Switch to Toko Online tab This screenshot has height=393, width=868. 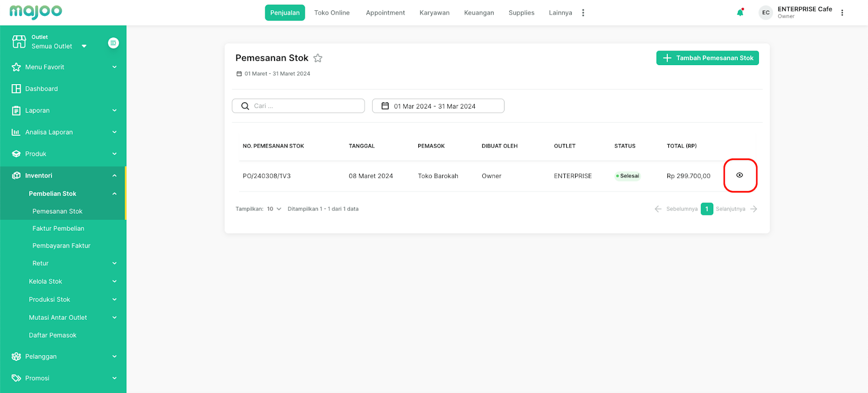click(332, 12)
